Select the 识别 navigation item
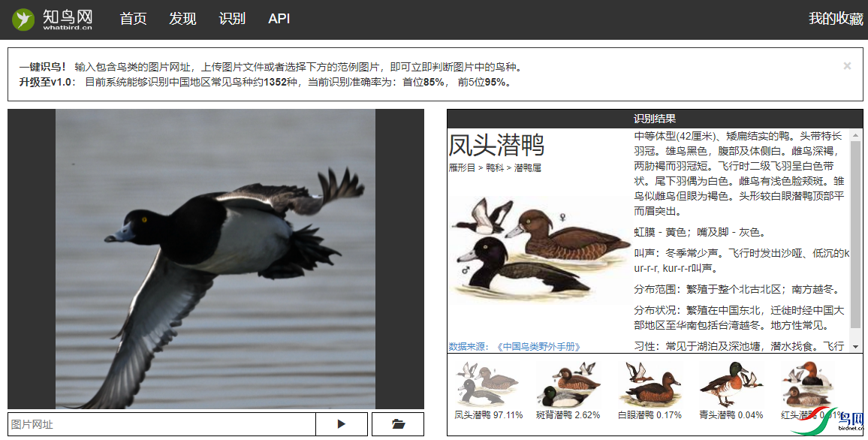Screen dimensions: 868x440 tap(232, 19)
